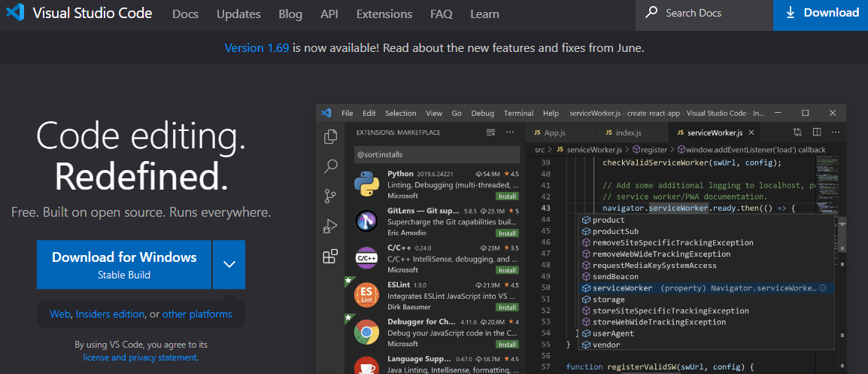Click the Visual Studio Code logo icon
Image resolution: width=868 pixels, height=374 pixels.
pyautogui.click(x=15, y=14)
